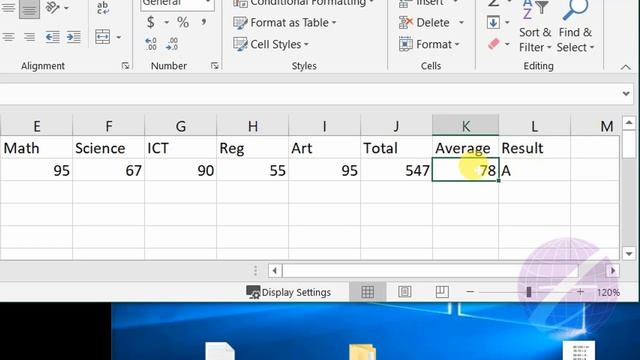Select the Total cell with 547

(x=396, y=170)
